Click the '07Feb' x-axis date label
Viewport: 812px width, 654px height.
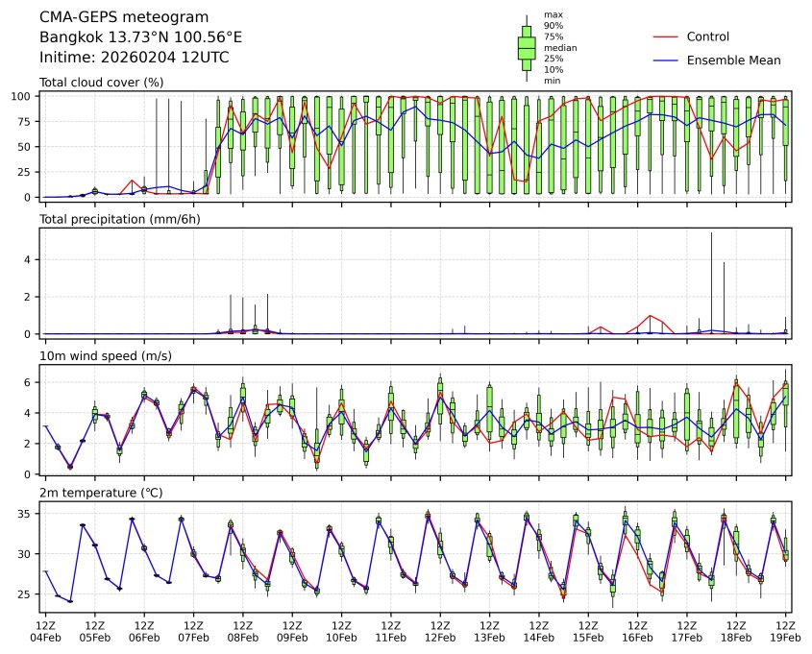[194, 638]
